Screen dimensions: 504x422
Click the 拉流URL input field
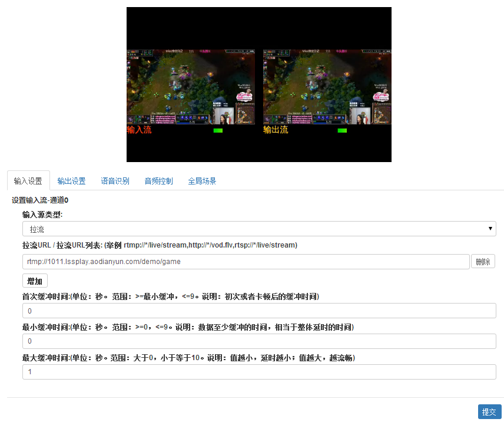(x=246, y=262)
